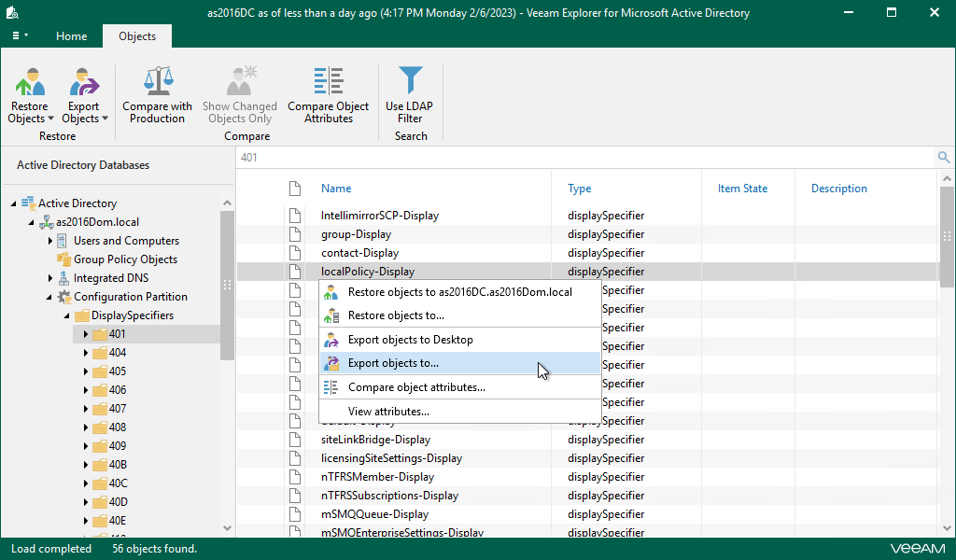Select the Group Policy Objects folder icon
Screen dimensions: 956x560
tap(63, 259)
